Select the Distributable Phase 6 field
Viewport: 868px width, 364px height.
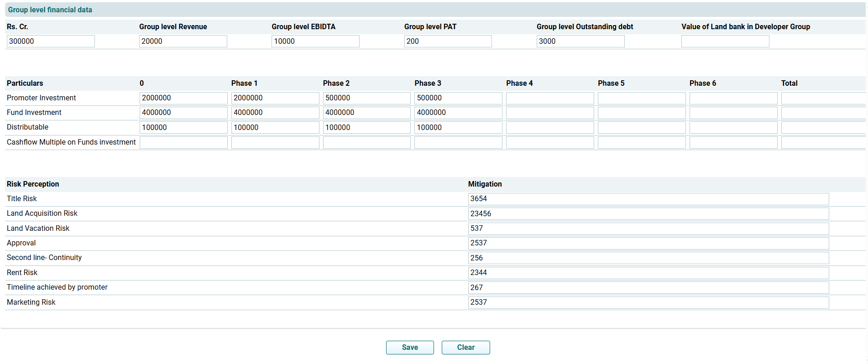pyautogui.click(x=733, y=128)
